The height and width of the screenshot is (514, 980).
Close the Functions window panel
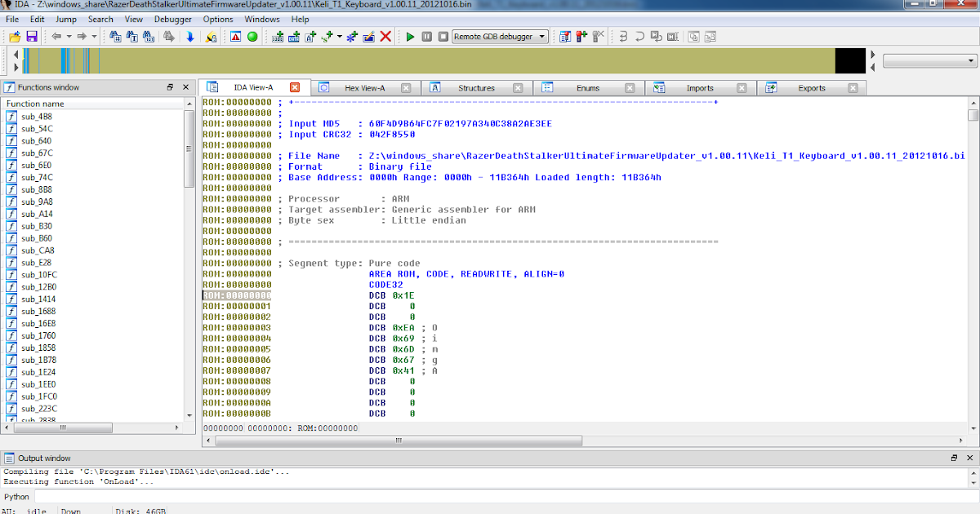[x=185, y=87]
